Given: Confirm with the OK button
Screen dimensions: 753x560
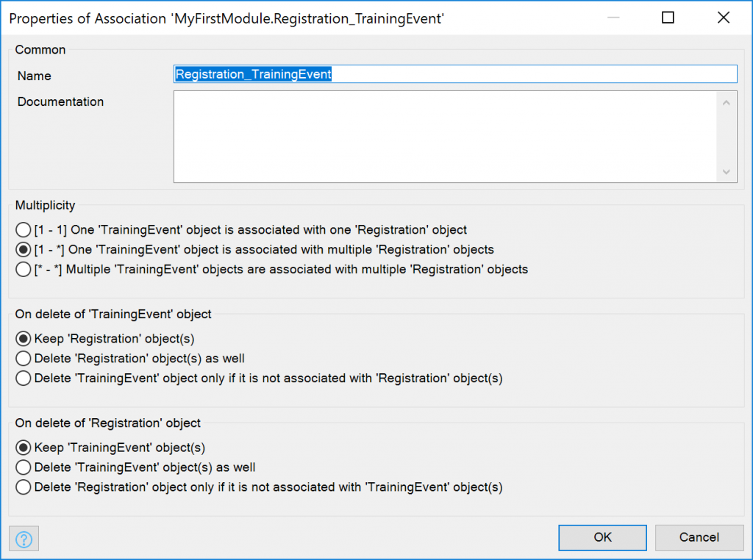Looking at the screenshot, I should tap(602, 537).
